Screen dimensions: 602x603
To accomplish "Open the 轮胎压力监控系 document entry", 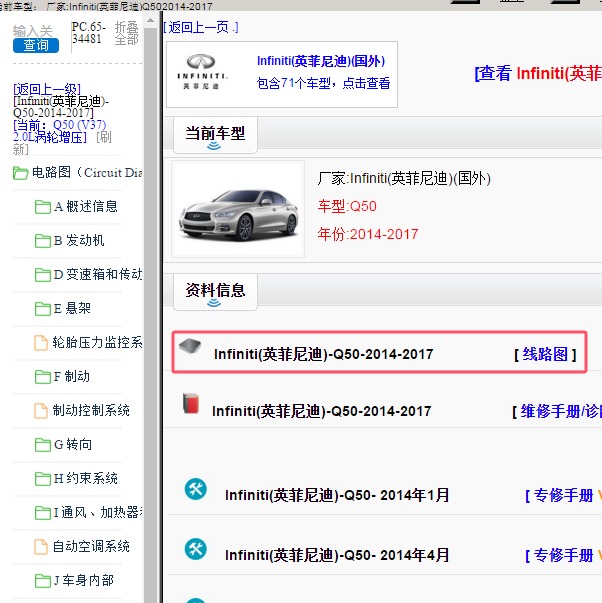I will pos(97,342).
